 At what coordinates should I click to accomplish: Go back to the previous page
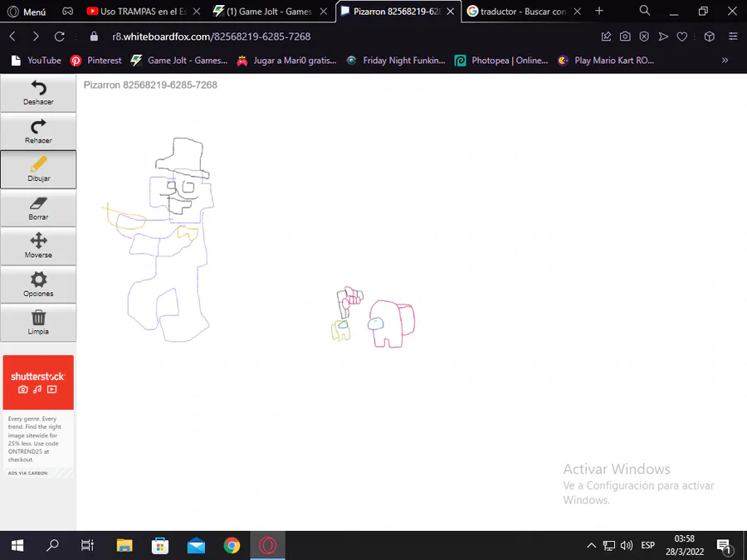point(12,37)
